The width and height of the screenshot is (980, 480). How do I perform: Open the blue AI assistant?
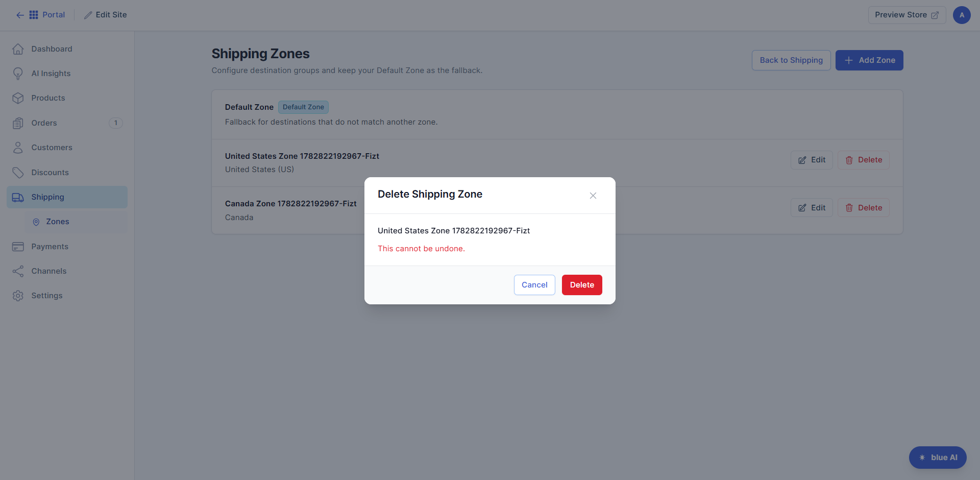tap(938, 458)
